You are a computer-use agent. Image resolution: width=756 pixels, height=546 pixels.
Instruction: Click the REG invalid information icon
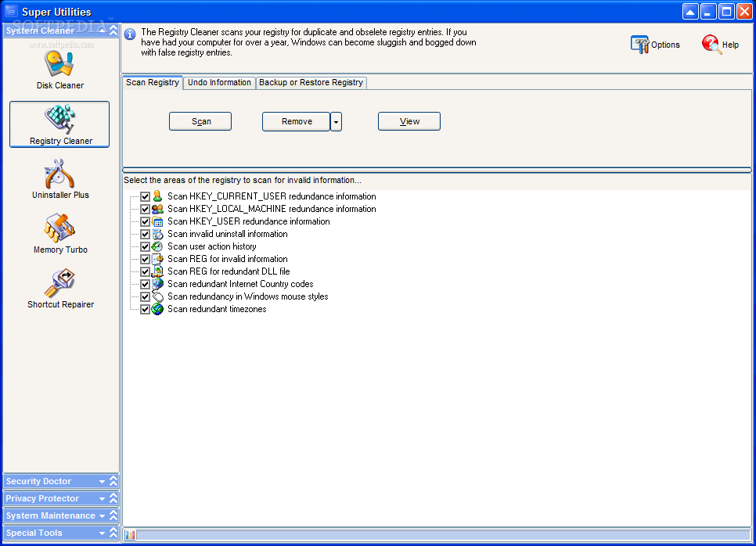click(x=157, y=259)
